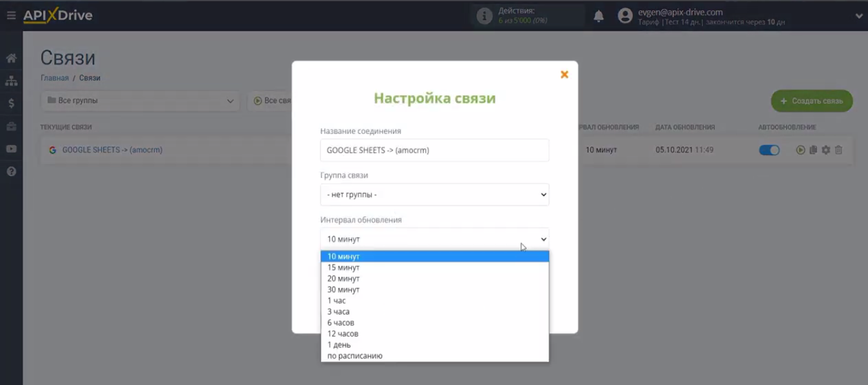This screenshot has width=868, height=385.
Task: Open the hamburger menu icon
Action: pos(11,15)
